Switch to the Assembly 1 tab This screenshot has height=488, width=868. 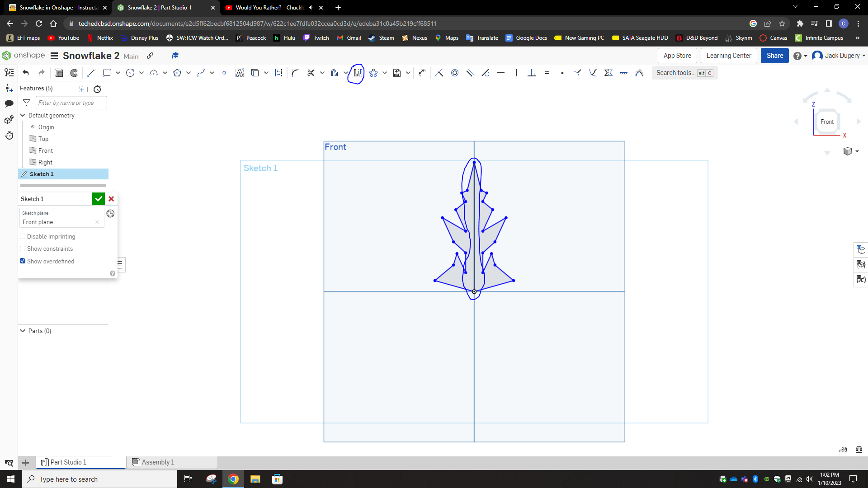[157, 462]
